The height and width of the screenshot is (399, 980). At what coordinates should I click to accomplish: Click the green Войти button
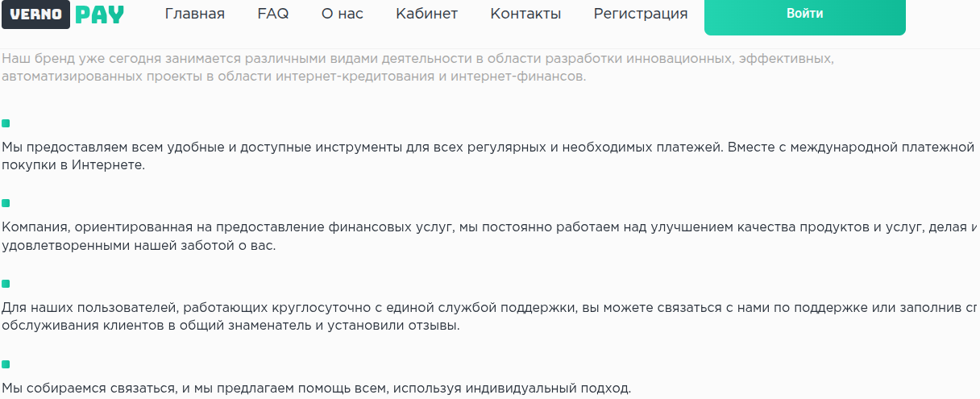click(x=805, y=15)
